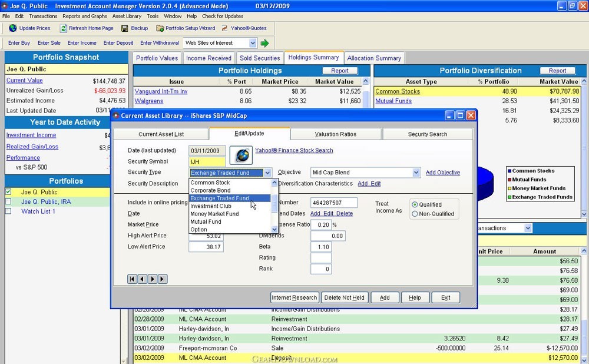589x364 pixels.
Task: Click the Update Prices globe icon
Action: pos(13,28)
